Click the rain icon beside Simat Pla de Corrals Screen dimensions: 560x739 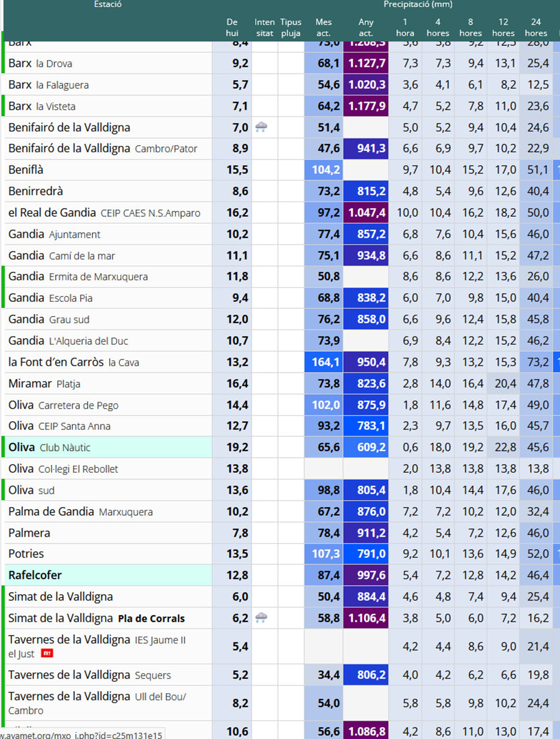pos(261,618)
